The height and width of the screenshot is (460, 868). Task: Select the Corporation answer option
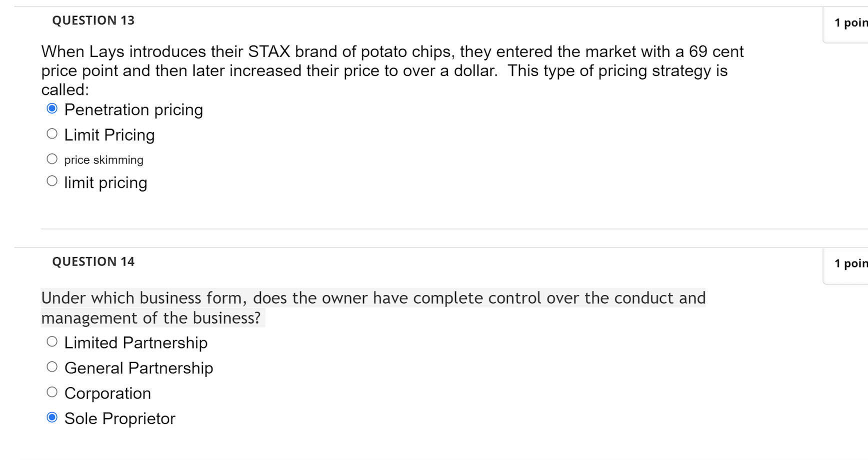(51, 391)
